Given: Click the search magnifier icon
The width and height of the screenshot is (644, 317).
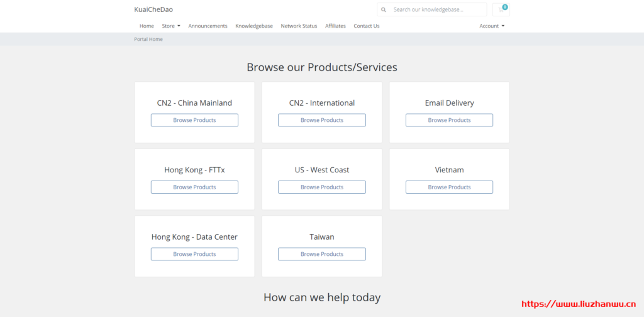Looking at the screenshot, I should [x=384, y=9].
